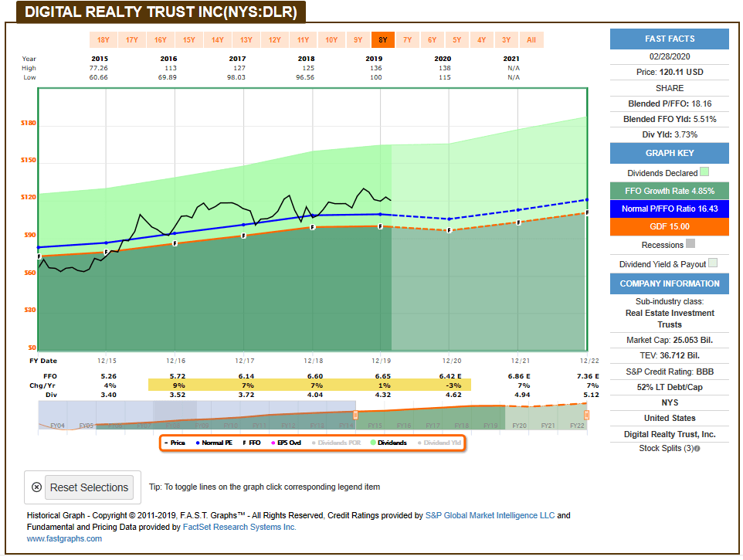Screen dimensions: 743x560
Task: Open FactSet Research Systems Inc. link
Action: [x=239, y=527]
